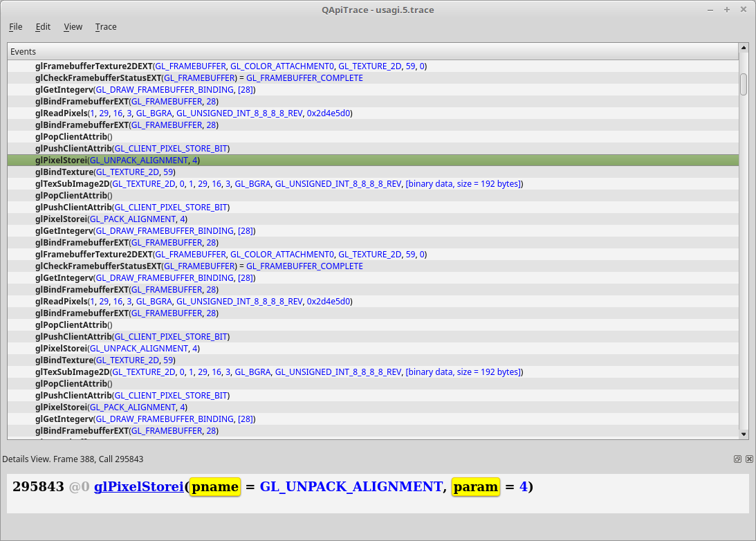Image resolution: width=756 pixels, height=541 pixels.
Task: Select the topmost glFramebufferTexture2DEXT call
Action: [231, 66]
